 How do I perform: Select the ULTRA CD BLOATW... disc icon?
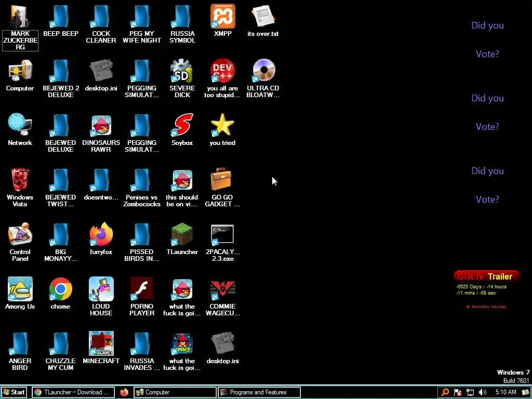tap(263, 71)
